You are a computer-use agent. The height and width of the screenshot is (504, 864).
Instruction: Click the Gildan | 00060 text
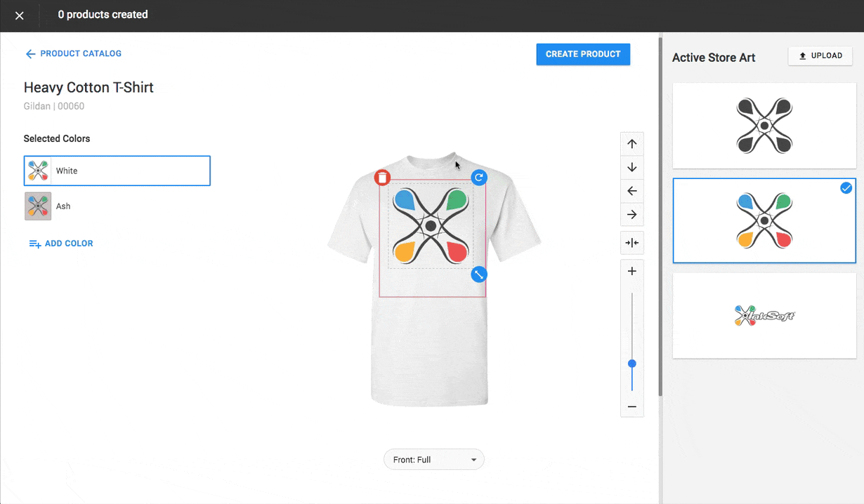pyautogui.click(x=54, y=107)
